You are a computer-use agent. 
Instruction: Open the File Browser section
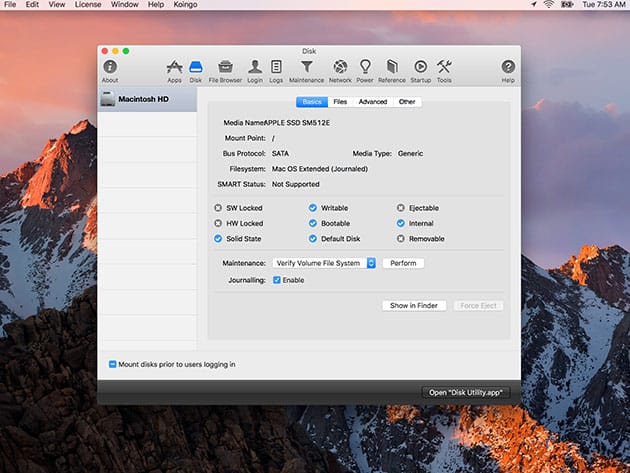point(225,67)
